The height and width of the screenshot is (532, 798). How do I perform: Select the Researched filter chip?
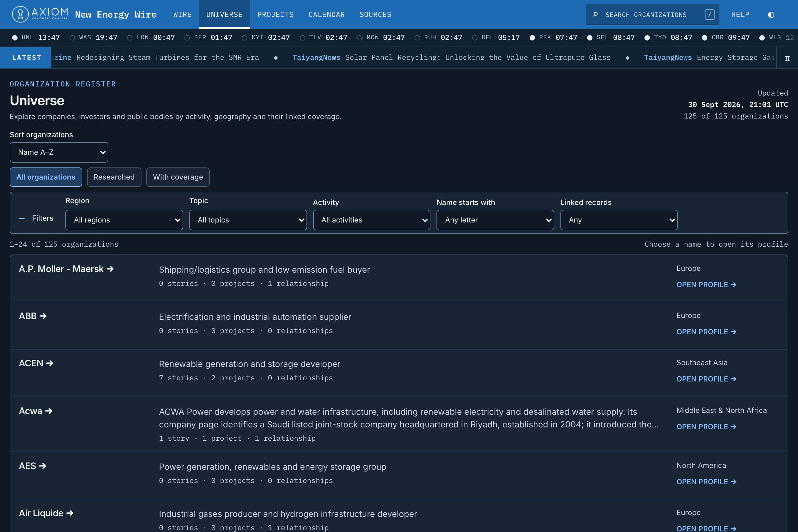point(114,177)
